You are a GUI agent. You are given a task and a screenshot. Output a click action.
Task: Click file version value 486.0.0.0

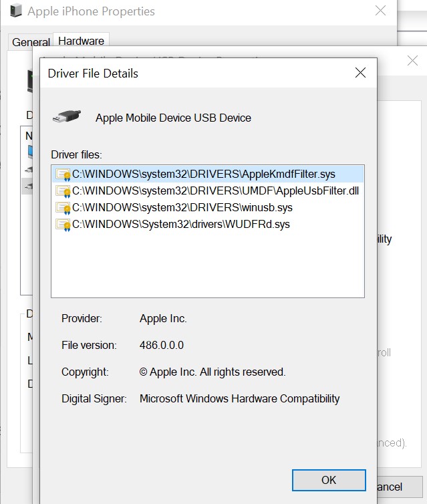[162, 345]
